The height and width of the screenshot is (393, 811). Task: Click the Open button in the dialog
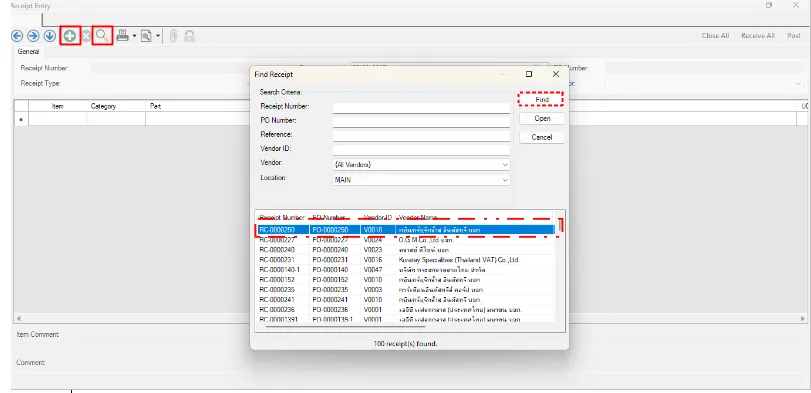click(542, 118)
